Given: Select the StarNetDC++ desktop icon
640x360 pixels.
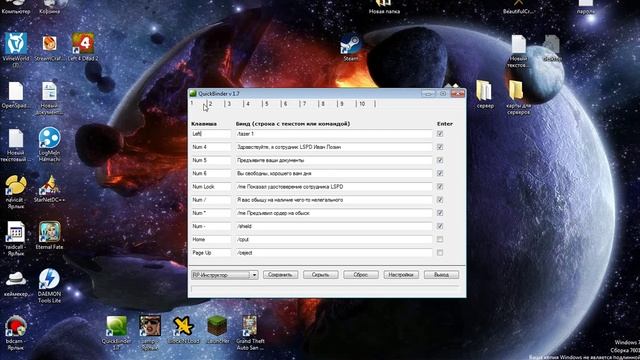Looking at the screenshot, I should coord(49,185).
